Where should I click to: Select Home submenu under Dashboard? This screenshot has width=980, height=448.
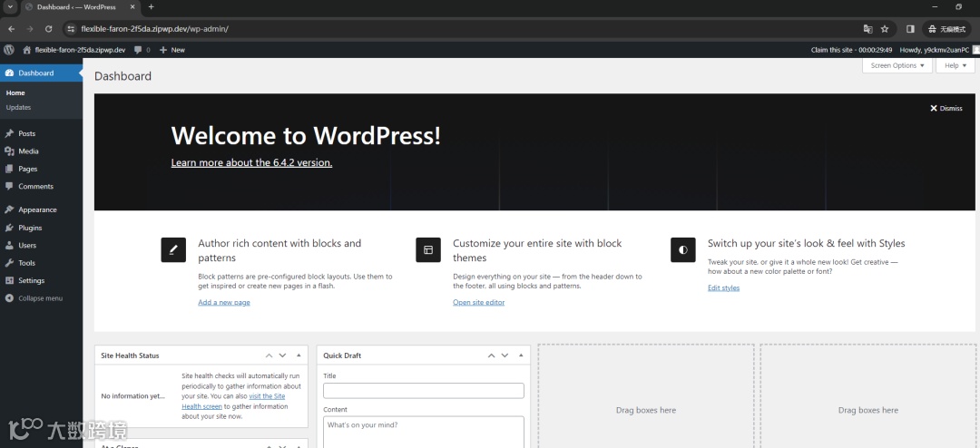click(x=15, y=93)
